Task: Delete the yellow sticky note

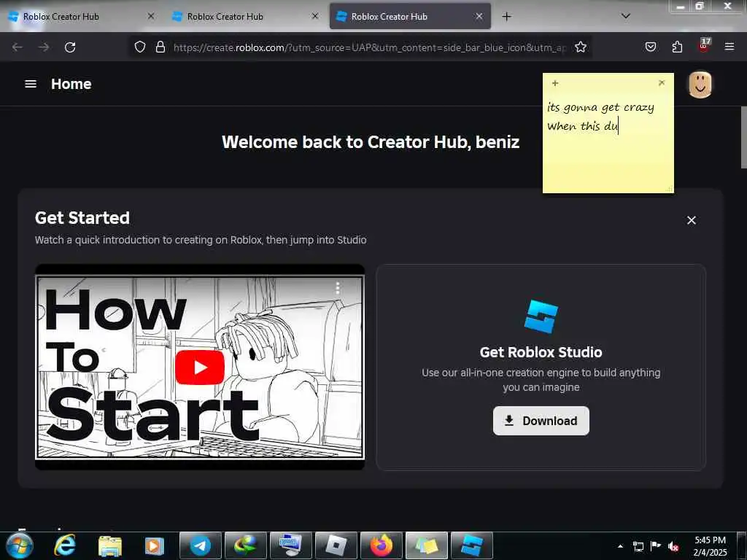Action: (661, 83)
